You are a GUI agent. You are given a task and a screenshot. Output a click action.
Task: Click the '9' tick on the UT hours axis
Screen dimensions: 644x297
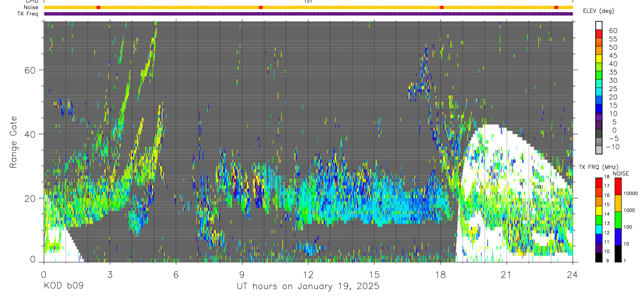(x=242, y=274)
